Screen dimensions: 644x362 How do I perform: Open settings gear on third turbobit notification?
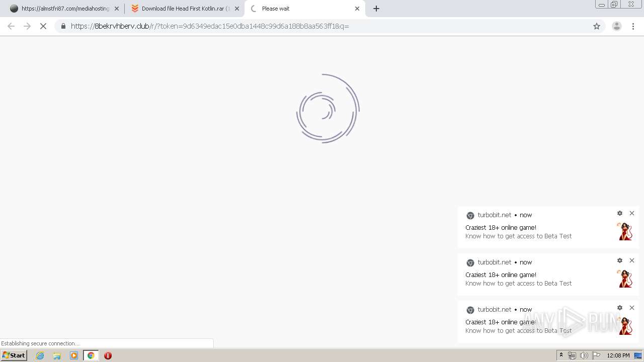620,308
